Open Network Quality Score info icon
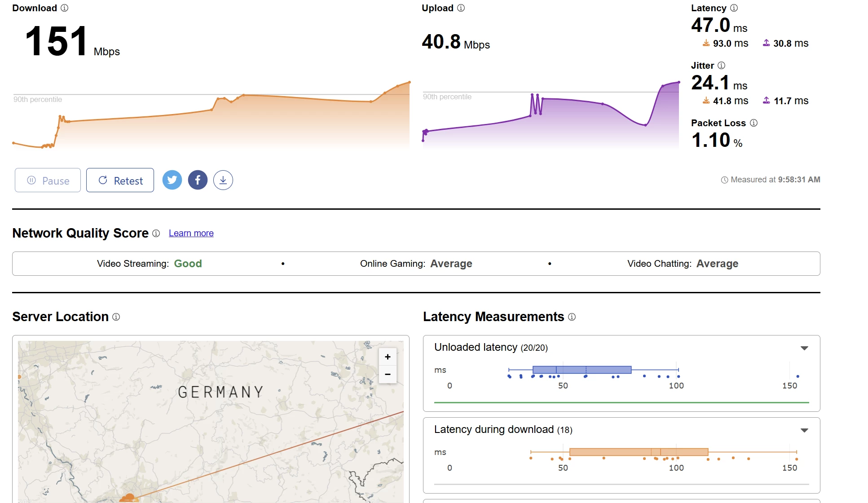868x503 pixels. click(x=156, y=234)
